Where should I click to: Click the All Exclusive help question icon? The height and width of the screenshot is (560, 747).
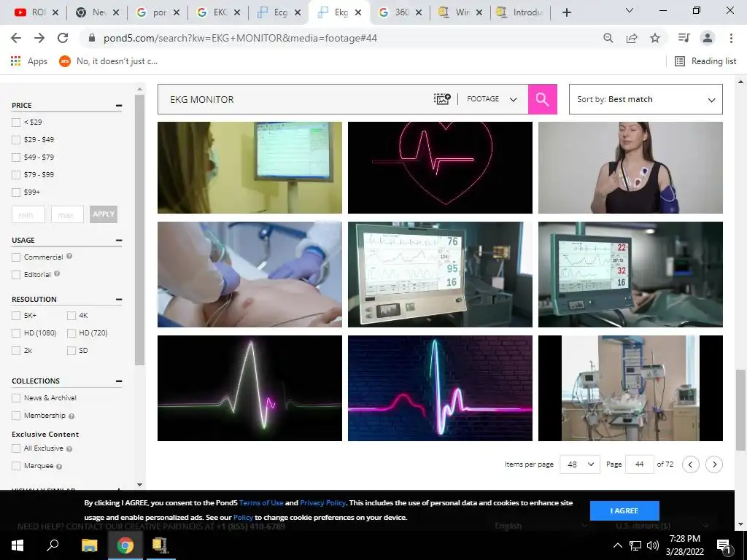69,448
